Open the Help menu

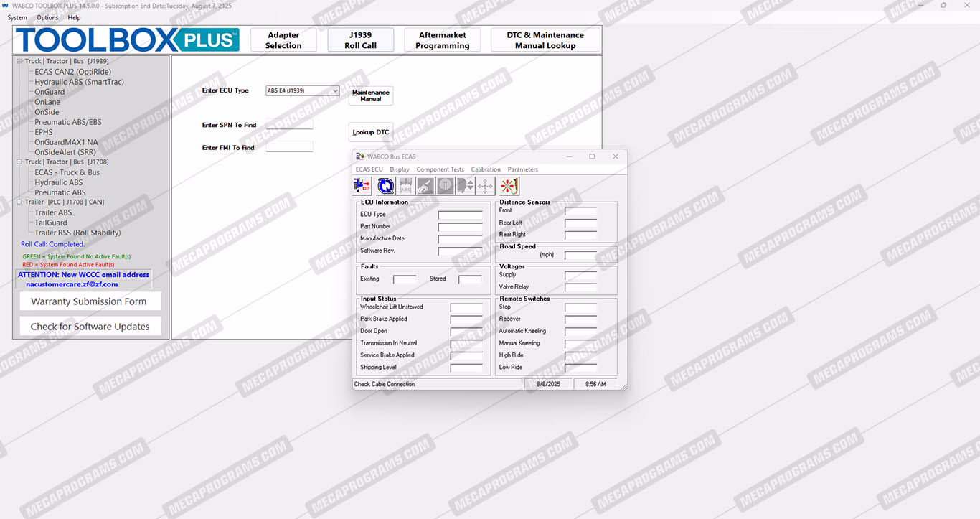[74, 17]
